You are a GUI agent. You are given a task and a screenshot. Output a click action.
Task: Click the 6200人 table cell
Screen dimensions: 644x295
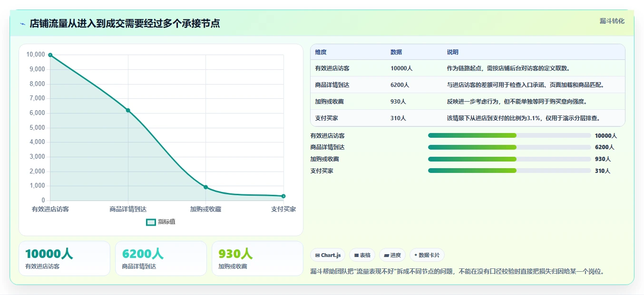coord(400,85)
